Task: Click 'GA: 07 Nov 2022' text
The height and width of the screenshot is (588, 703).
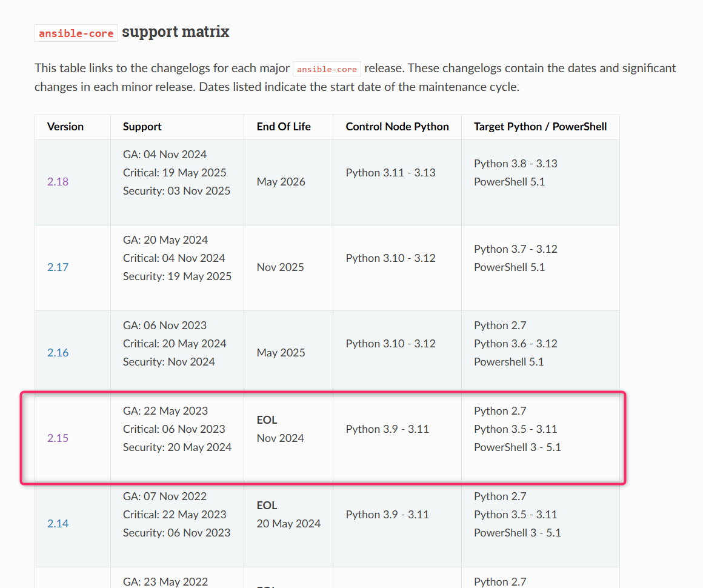Action: (x=165, y=496)
